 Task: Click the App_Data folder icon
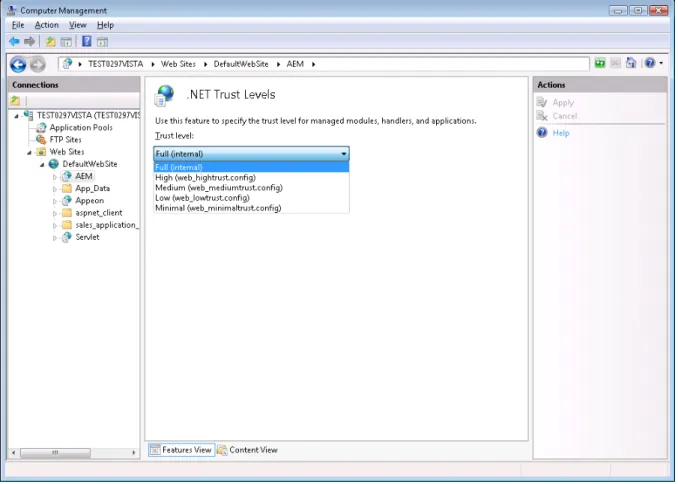(x=67, y=189)
